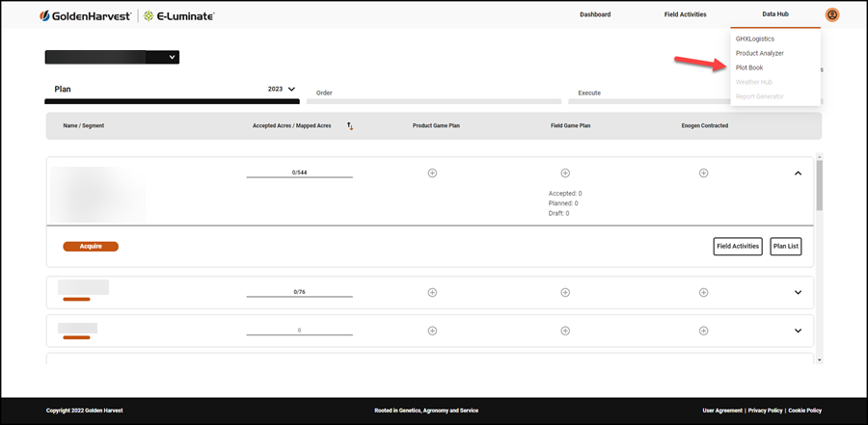
Task: Open the Data Hub menu
Action: pyautogui.click(x=775, y=14)
